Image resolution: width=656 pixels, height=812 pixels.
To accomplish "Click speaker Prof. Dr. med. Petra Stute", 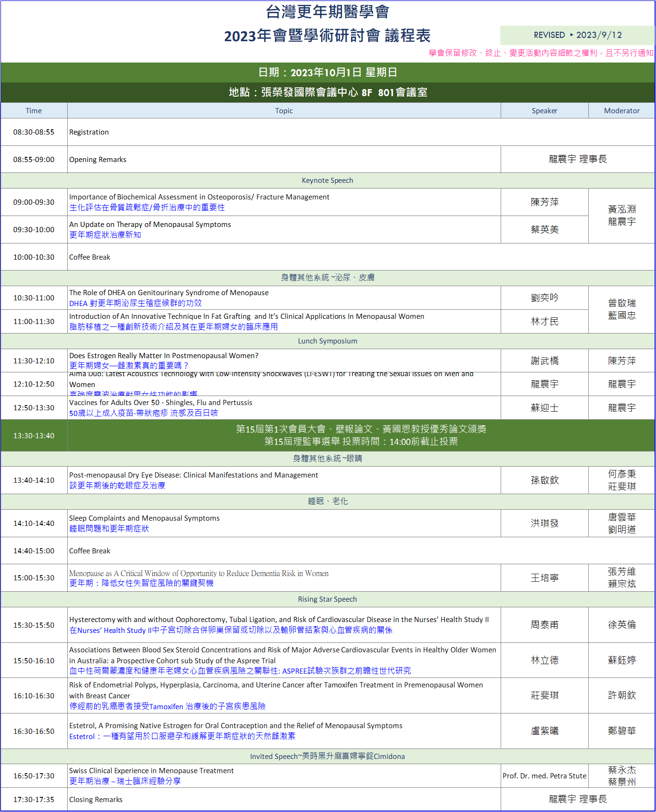I will pyautogui.click(x=544, y=776).
